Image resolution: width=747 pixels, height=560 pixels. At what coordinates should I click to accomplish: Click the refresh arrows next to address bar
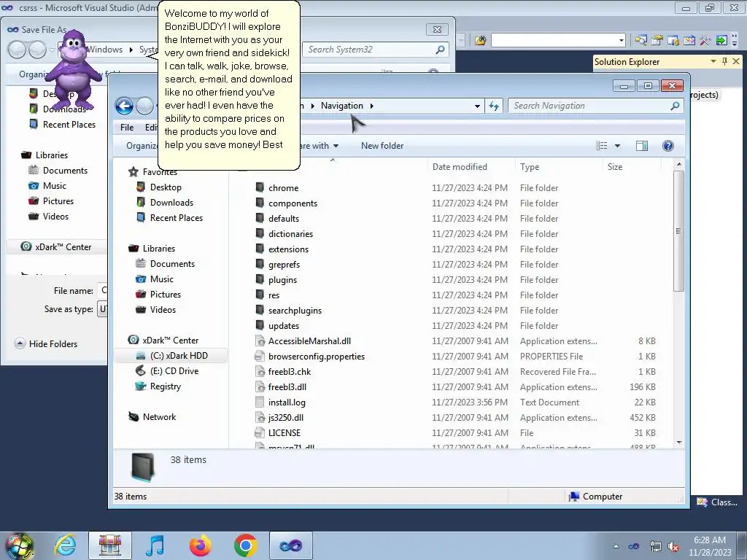coord(494,106)
